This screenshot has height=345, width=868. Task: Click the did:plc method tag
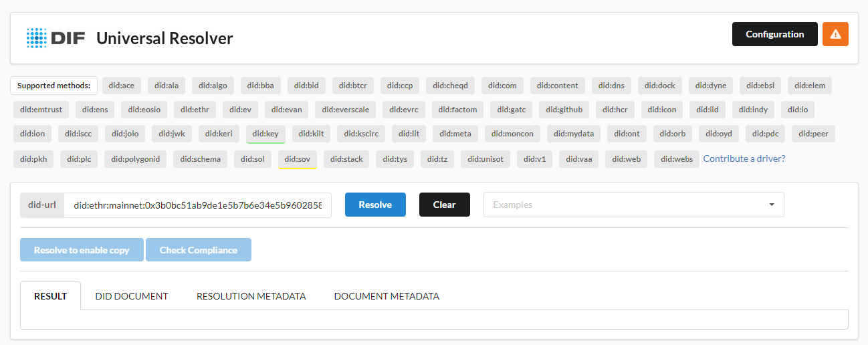tap(80, 159)
